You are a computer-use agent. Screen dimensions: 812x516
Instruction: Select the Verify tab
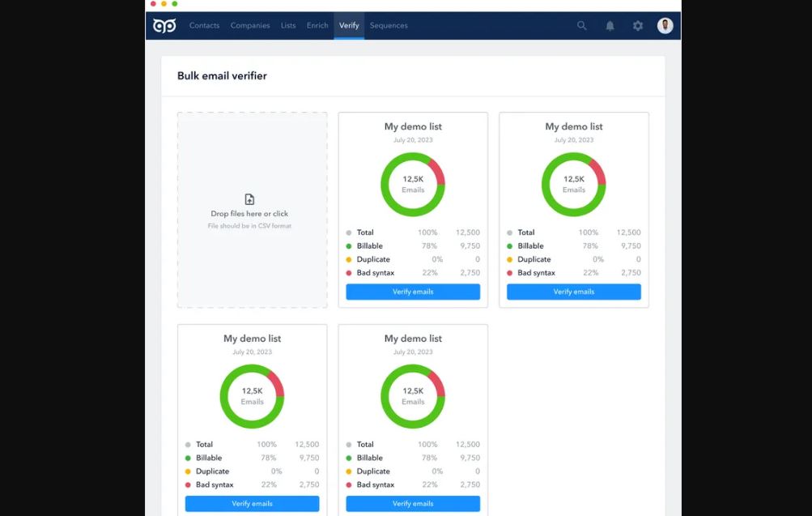349,25
